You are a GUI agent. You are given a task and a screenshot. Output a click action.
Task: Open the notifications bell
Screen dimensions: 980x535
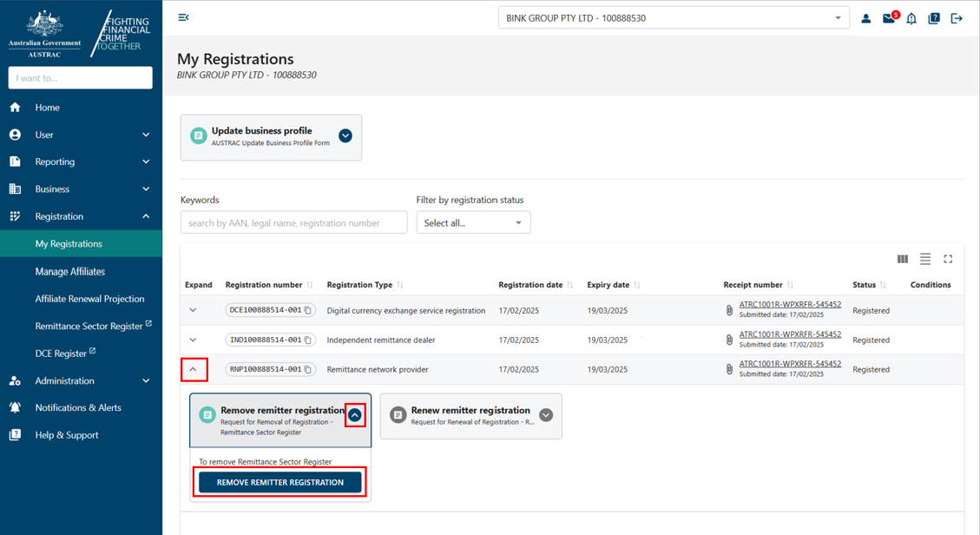(x=911, y=17)
